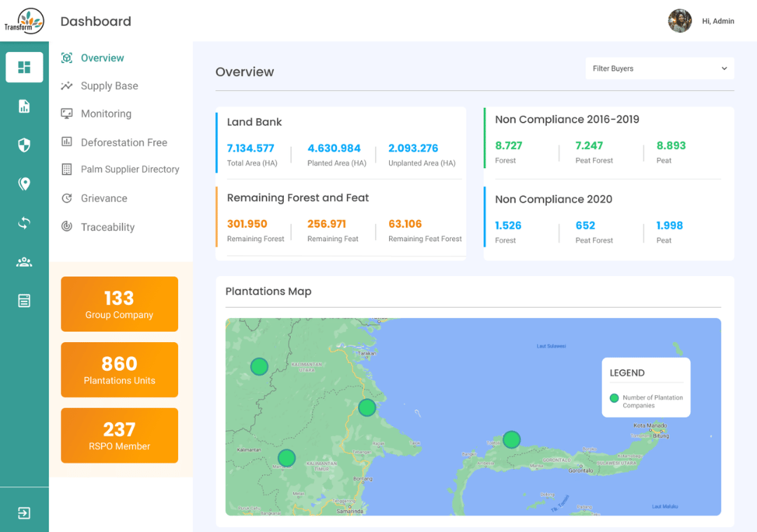Navigate to the Grievance page
The height and width of the screenshot is (532, 757).
tap(104, 198)
